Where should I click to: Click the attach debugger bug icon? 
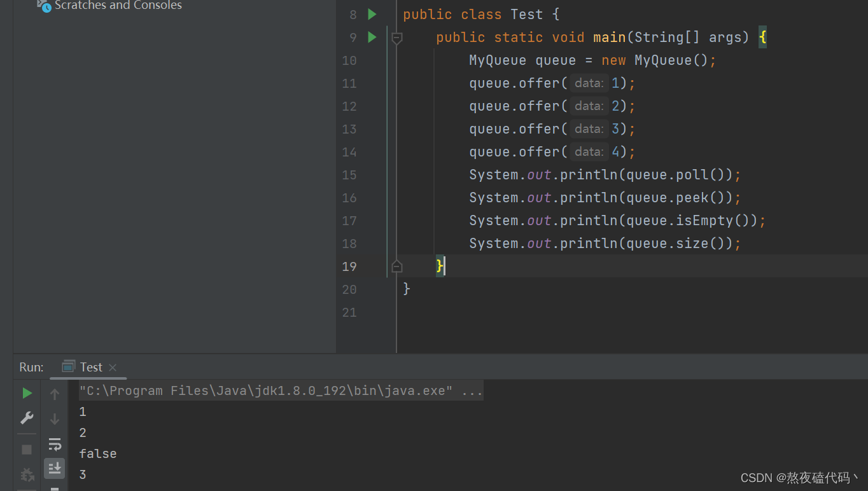pos(27,474)
